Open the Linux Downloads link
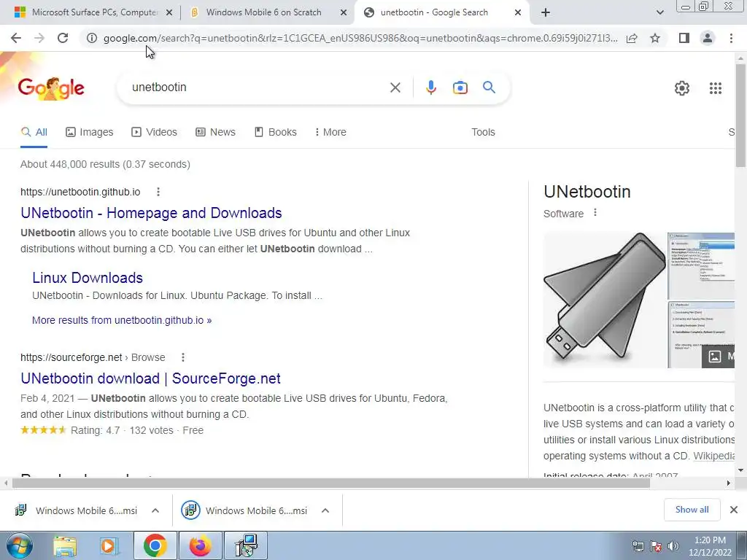 [x=88, y=278]
